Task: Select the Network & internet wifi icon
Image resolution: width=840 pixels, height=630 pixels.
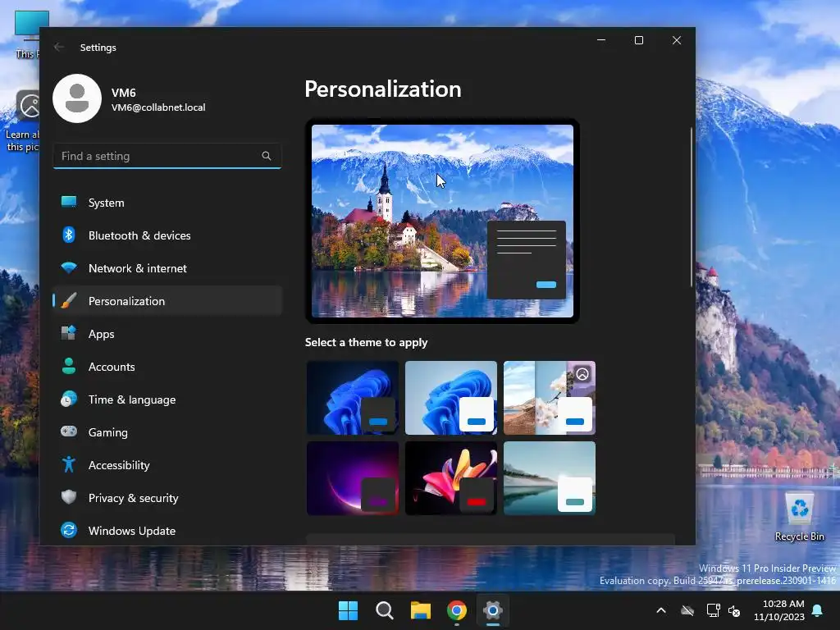Action: point(69,267)
